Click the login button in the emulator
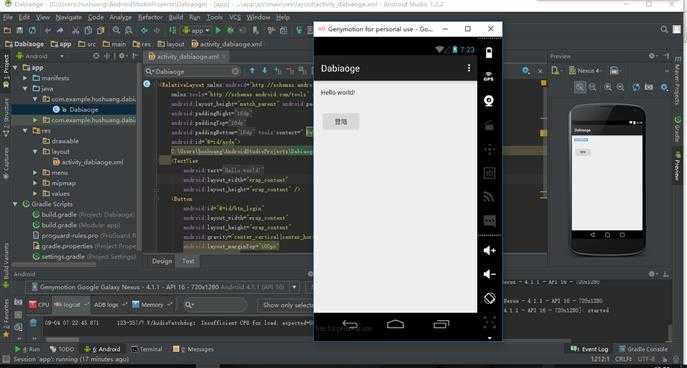 point(341,122)
